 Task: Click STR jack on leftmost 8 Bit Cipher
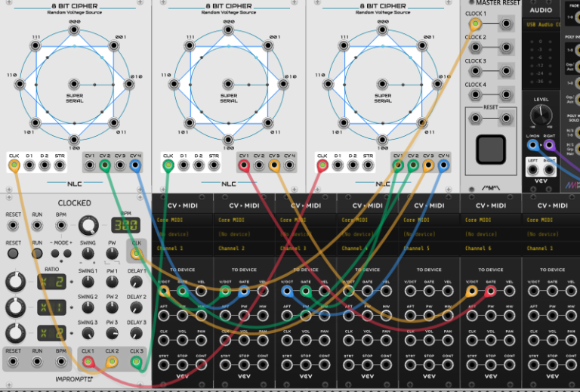pos(60,165)
